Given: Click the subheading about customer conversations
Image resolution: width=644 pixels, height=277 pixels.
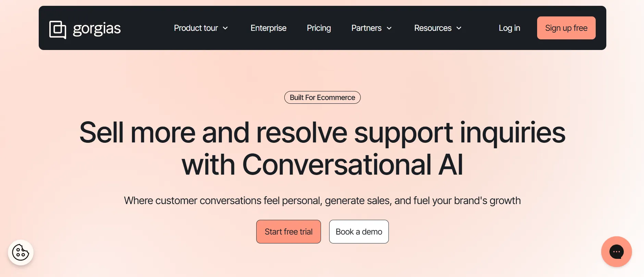Looking at the screenshot, I should (322, 201).
